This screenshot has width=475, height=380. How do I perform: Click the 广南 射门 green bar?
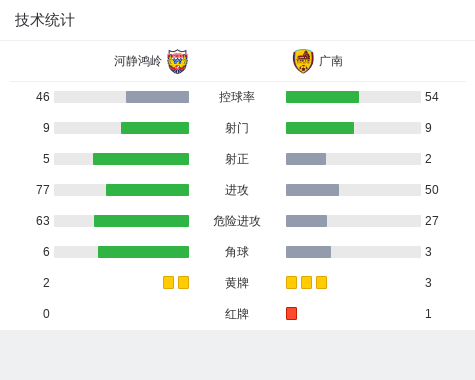[x=320, y=128]
